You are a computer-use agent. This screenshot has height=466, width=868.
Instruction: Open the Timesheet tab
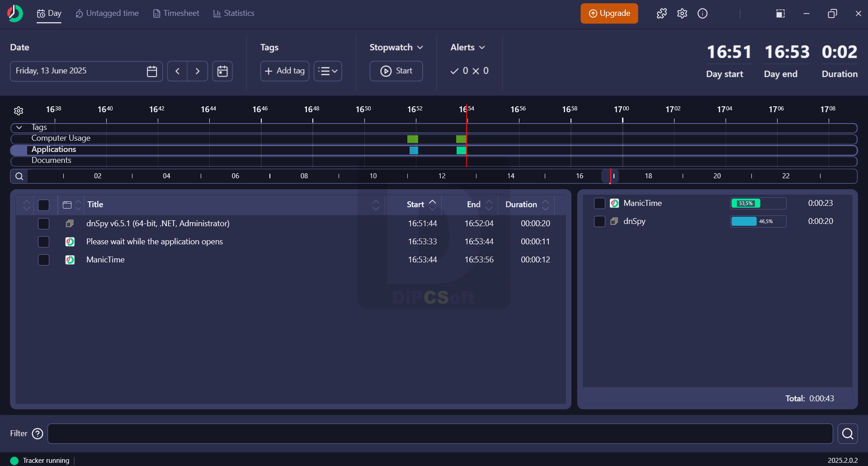point(176,14)
